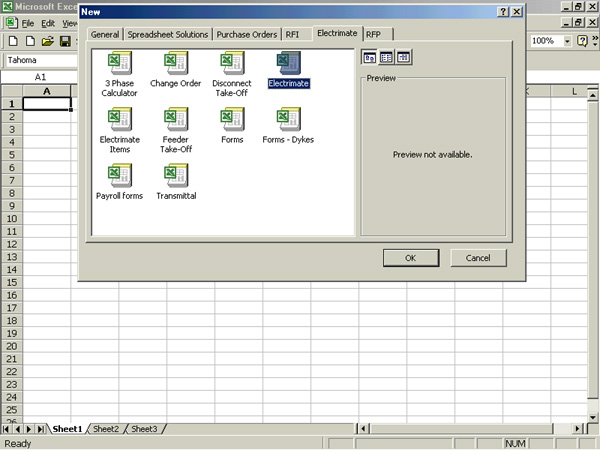Open the Spreadsheet Solutions tab
600x450 pixels.
[168, 34]
